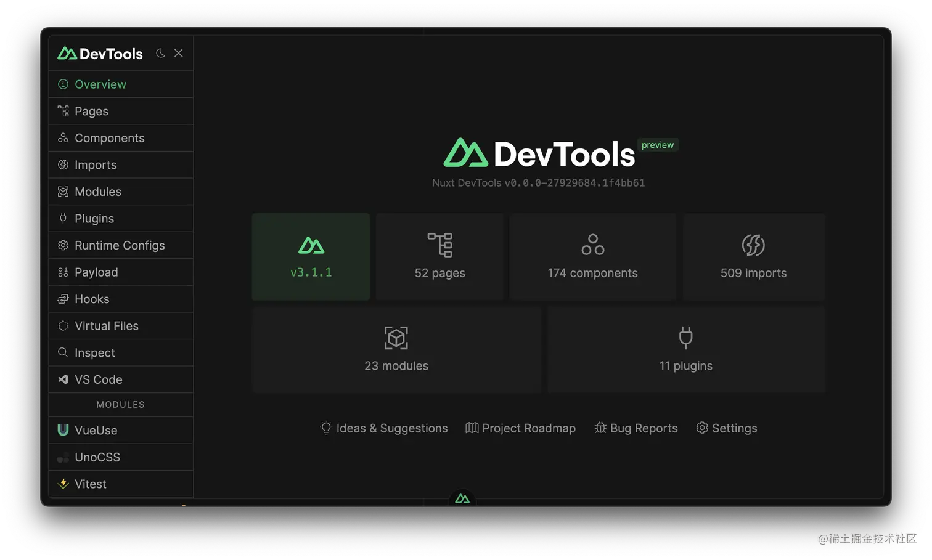This screenshot has width=932, height=560.
Task: Click the Vitest lightning icon
Action: (x=63, y=484)
